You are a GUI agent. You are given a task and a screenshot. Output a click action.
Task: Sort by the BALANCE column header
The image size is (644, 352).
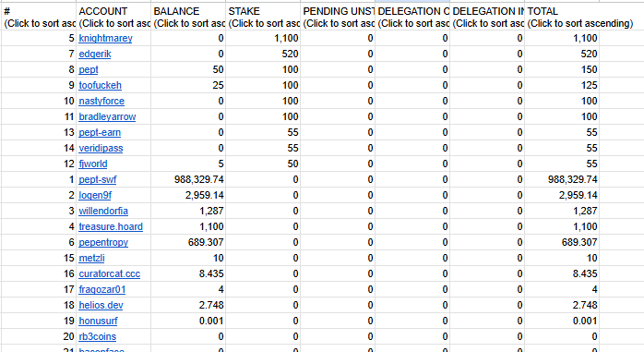pyautogui.click(x=188, y=18)
